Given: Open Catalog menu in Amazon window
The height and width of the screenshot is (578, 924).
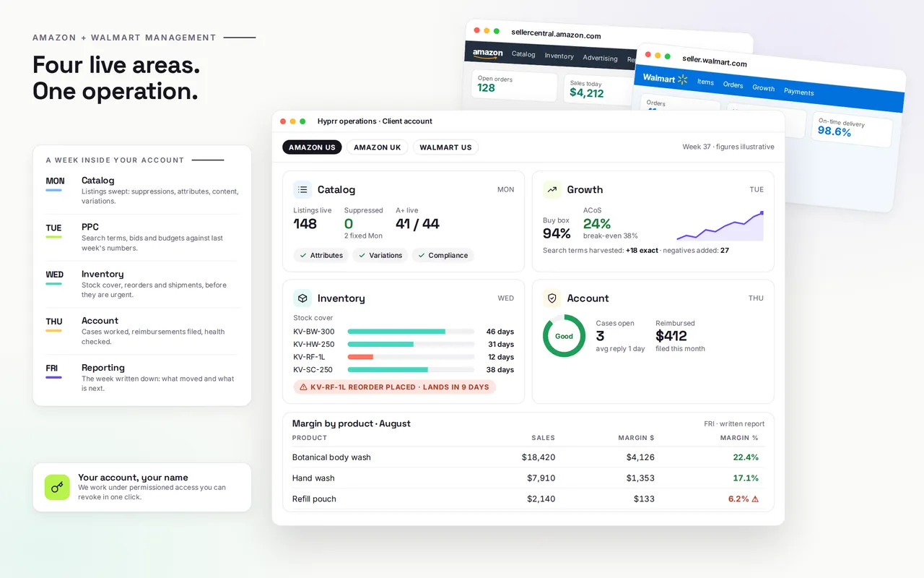Looking at the screenshot, I should click(523, 54).
